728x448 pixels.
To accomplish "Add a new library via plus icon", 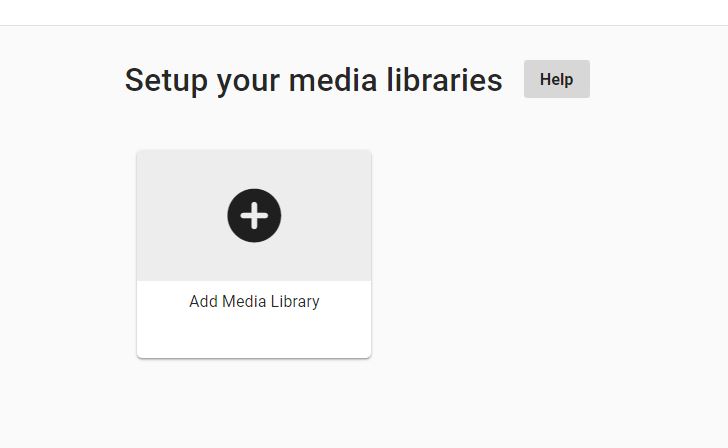I will [x=254, y=215].
